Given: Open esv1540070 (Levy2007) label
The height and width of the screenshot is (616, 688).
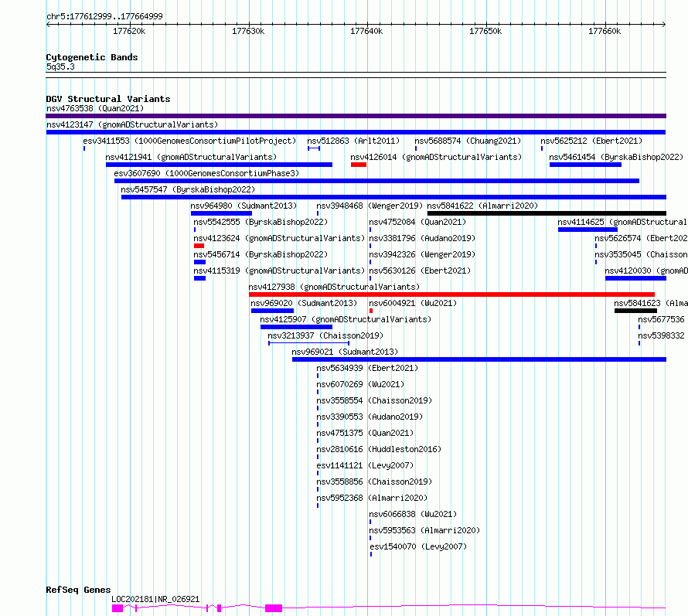Looking at the screenshot, I should coord(418,546).
